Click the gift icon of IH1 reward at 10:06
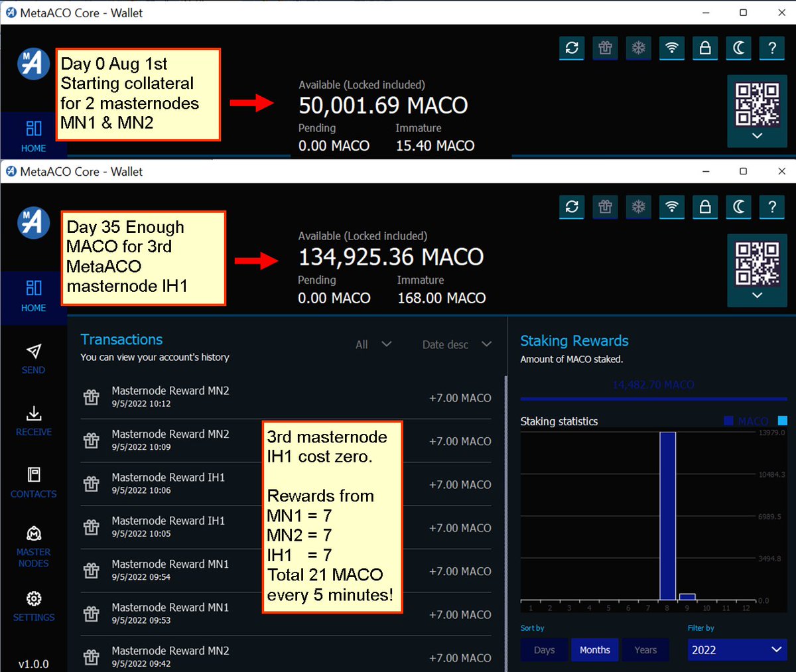 tap(92, 484)
